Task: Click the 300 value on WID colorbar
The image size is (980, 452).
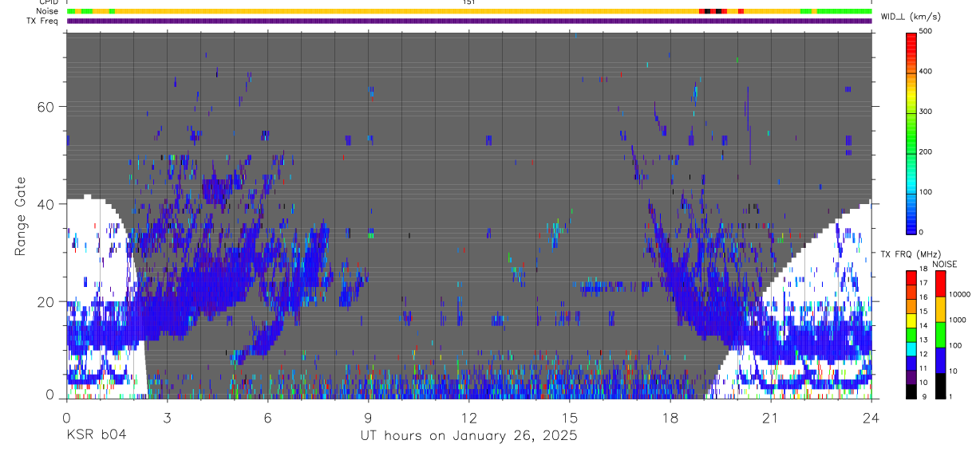Action: click(x=926, y=112)
